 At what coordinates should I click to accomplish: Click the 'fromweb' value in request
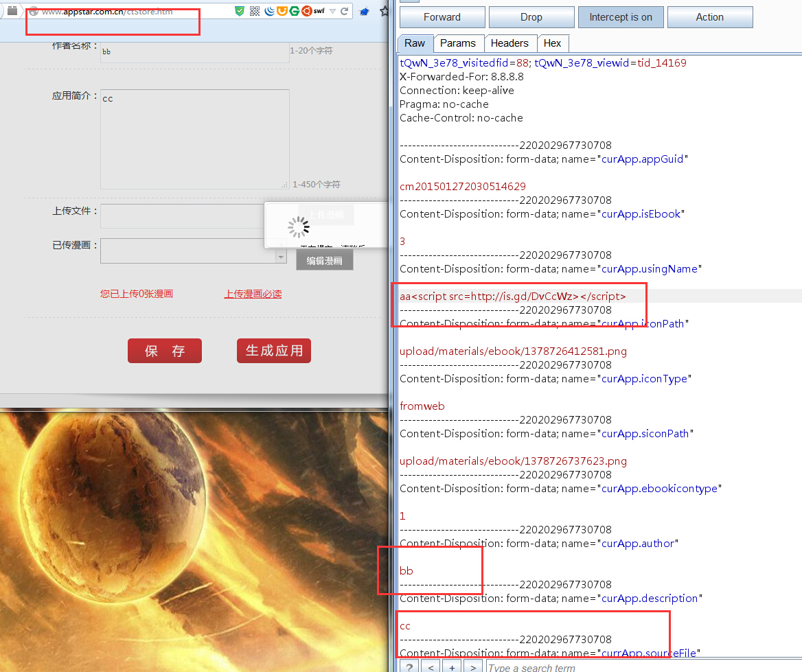pyautogui.click(x=422, y=406)
